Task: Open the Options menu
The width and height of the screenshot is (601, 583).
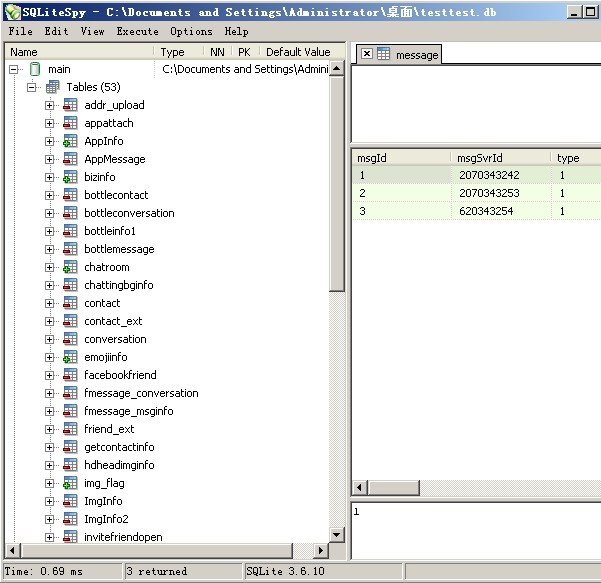Action: click(x=191, y=31)
